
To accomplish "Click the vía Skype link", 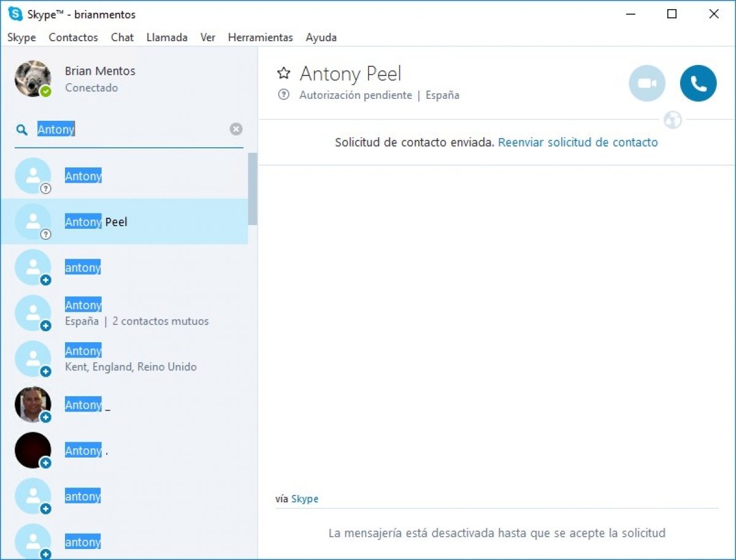I will click(305, 499).
